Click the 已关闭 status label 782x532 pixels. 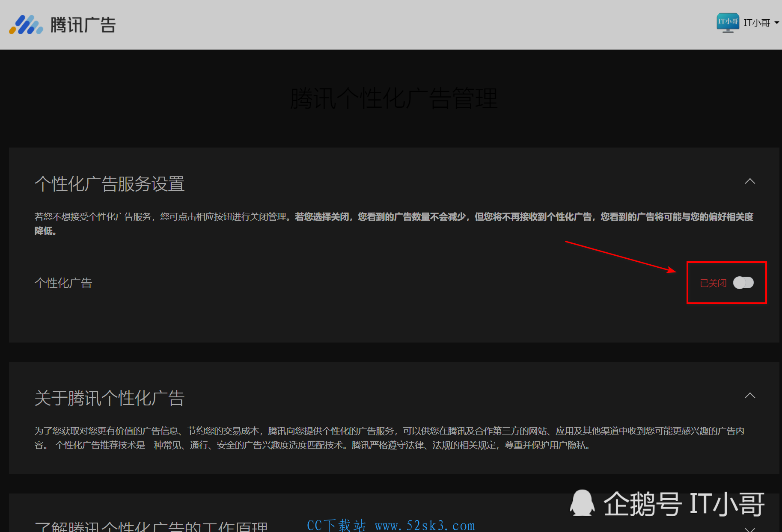[713, 283]
